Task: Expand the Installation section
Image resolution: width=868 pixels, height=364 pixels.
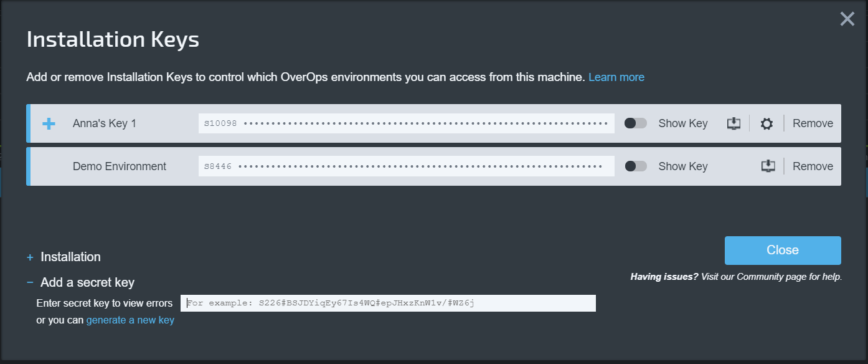Action: pyautogui.click(x=64, y=257)
